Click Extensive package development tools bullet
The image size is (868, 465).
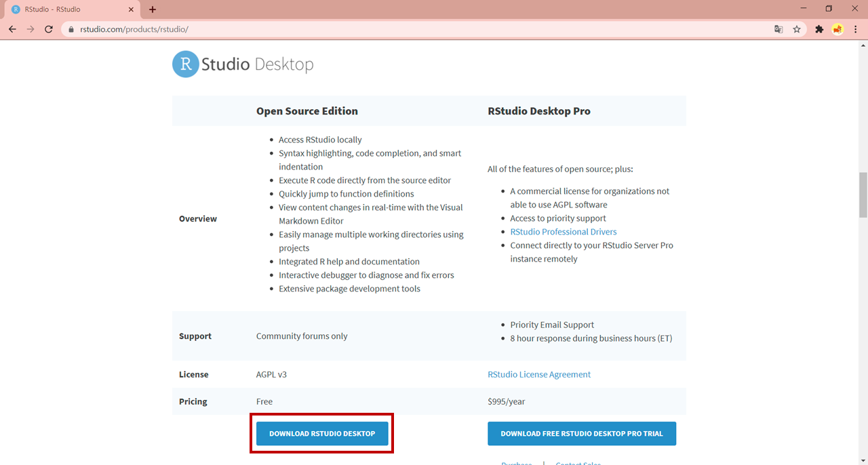349,289
